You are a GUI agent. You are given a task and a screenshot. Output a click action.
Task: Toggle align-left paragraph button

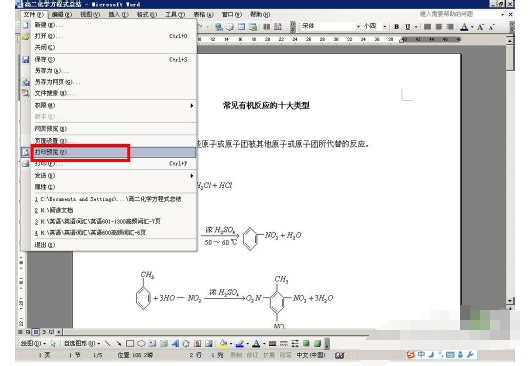click(427, 27)
